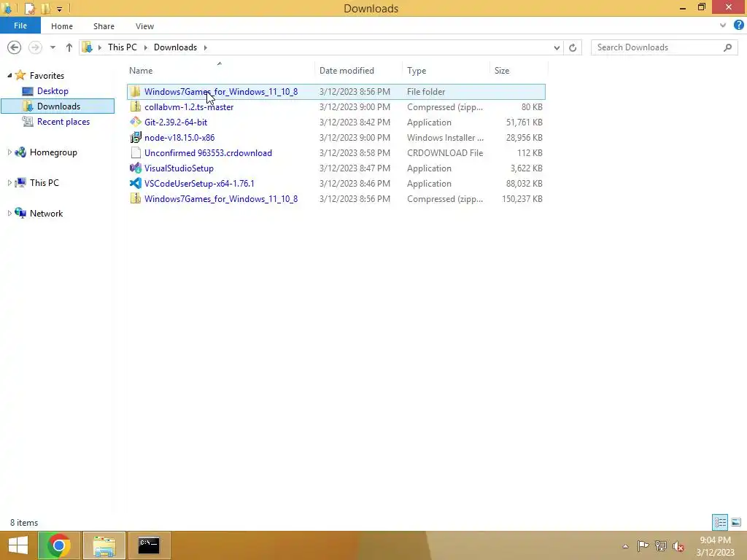Click the collabvm-1.2.ts-master file name
The height and width of the screenshot is (560, 747).
[189, 106]
